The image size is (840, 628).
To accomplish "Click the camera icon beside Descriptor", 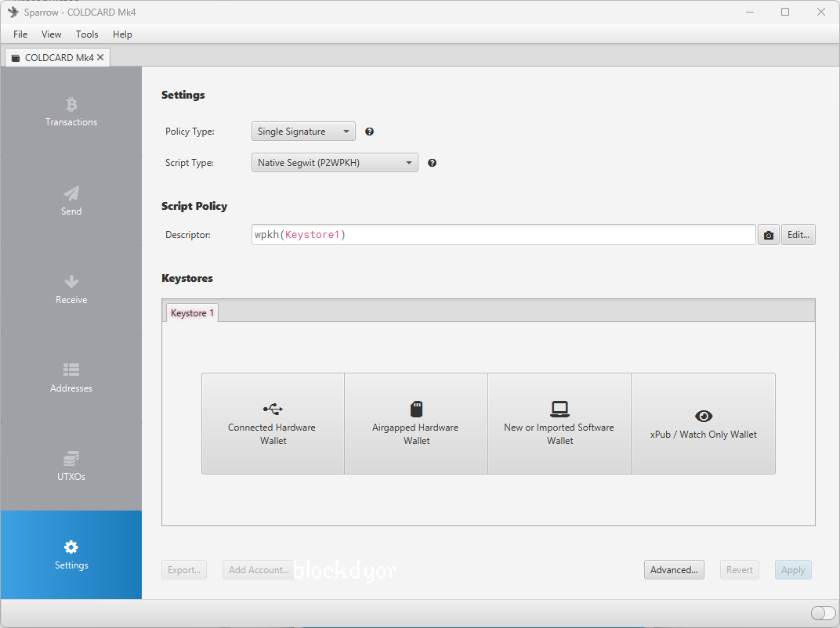I will 769,235.
